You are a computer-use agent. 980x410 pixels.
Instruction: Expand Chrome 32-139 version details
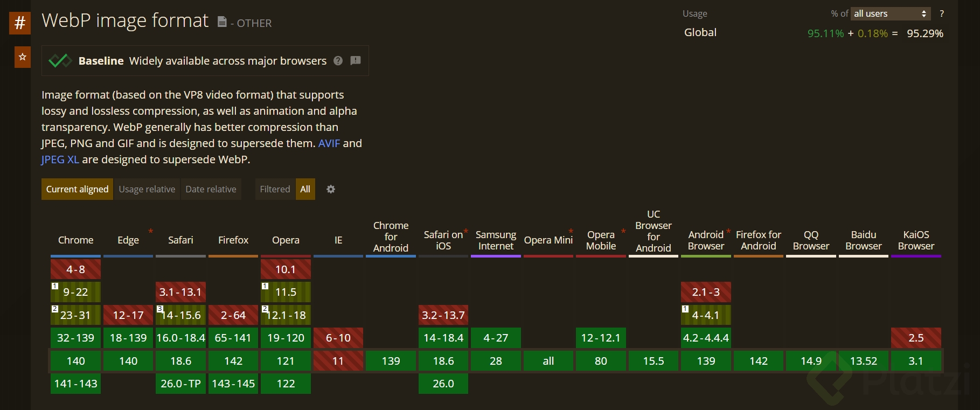tap(75, 338)
